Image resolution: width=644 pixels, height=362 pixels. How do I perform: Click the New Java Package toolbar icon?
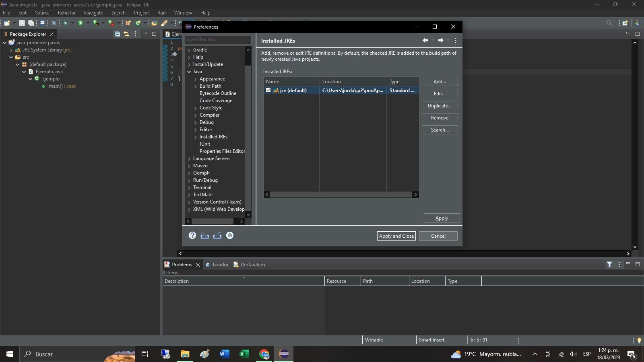pyautogui.click(x=128, y=23)
